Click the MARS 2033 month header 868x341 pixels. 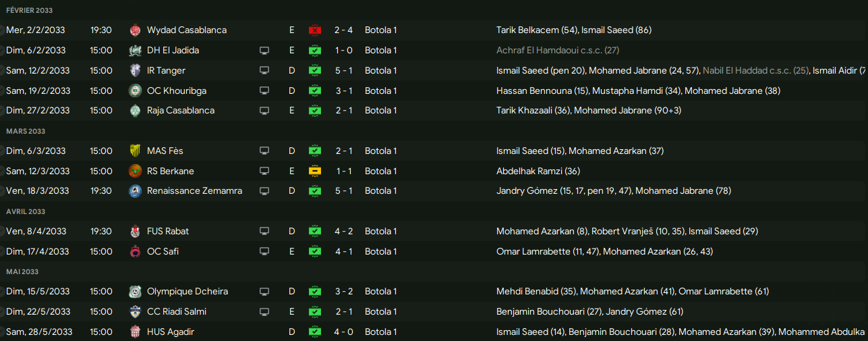[x=26, y=131]
